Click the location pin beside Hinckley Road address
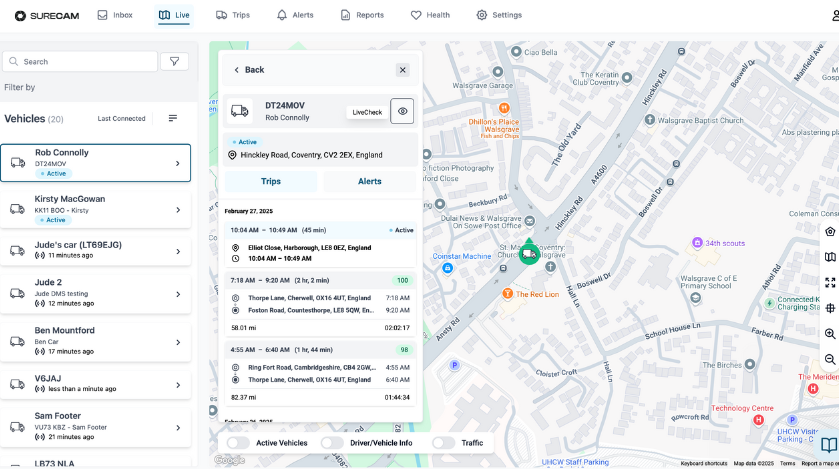 click(x=232, y=155)
